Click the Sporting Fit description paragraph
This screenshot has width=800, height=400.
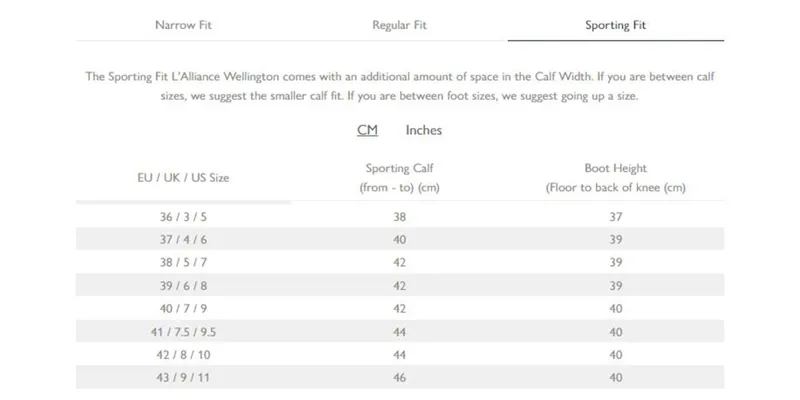click(399, 86)
